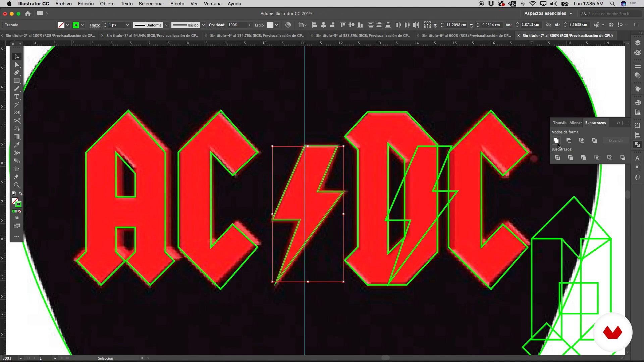Click Crop pathfinder icon

(597, 158)
